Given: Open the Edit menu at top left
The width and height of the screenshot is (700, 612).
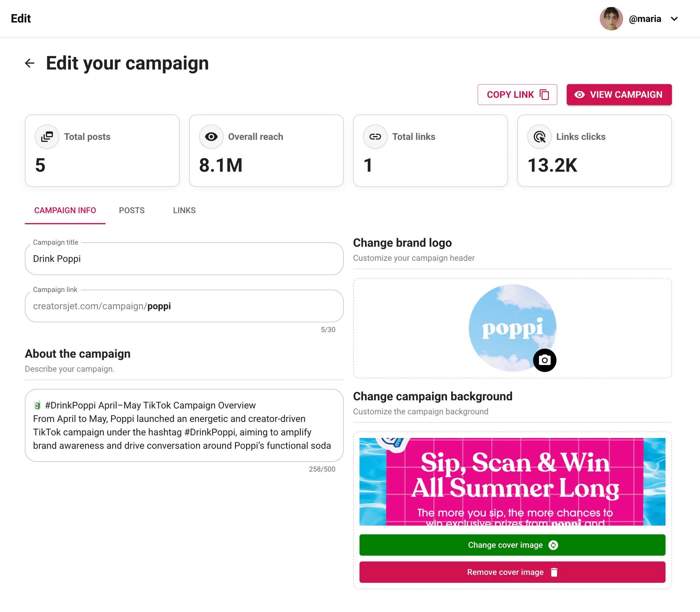Looking at the screenshot, I should 20,18.
